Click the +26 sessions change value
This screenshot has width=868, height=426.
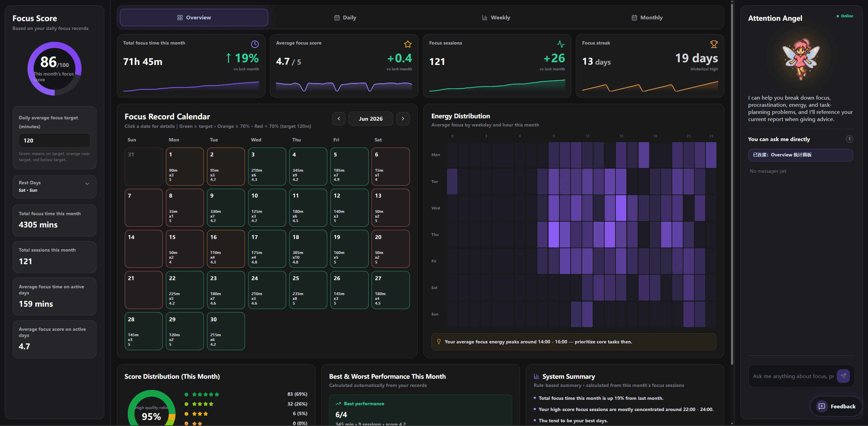click(554, 58)
